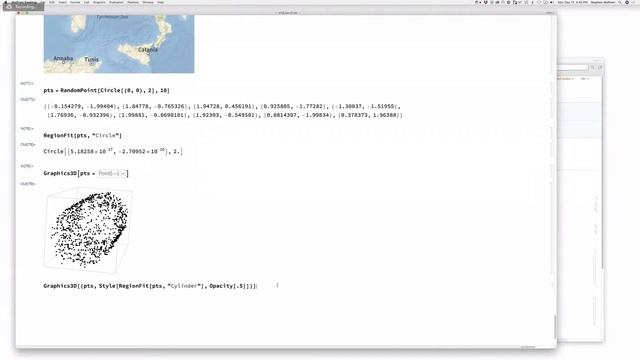
Task: Open the Cell menu
Action: (87, 2)
